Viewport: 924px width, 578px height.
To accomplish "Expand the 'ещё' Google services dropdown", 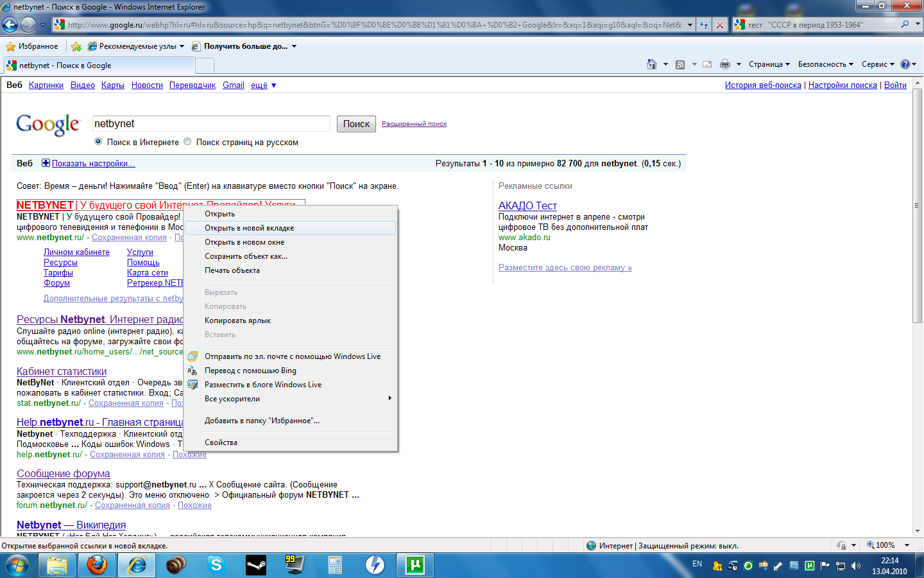I will point(263,85).
